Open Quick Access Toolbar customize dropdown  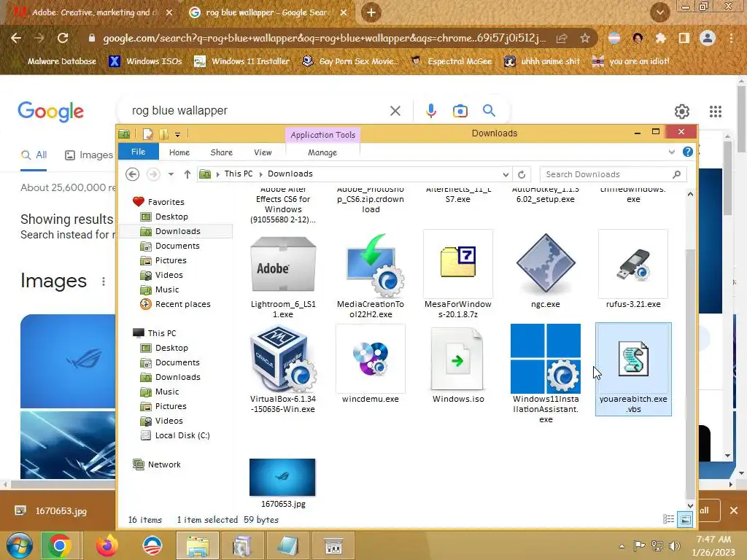click(x=178, y=135)
